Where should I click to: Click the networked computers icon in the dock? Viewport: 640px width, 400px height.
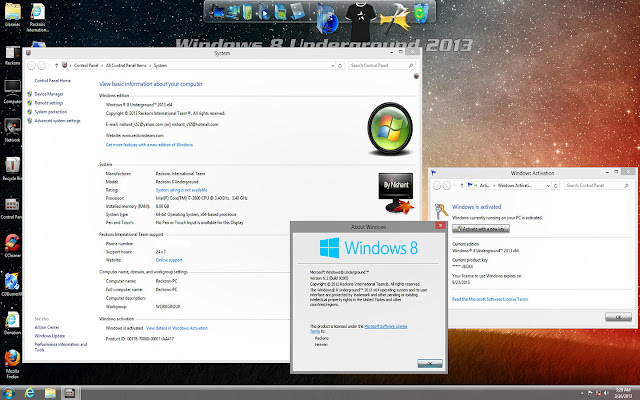[233, 12]
